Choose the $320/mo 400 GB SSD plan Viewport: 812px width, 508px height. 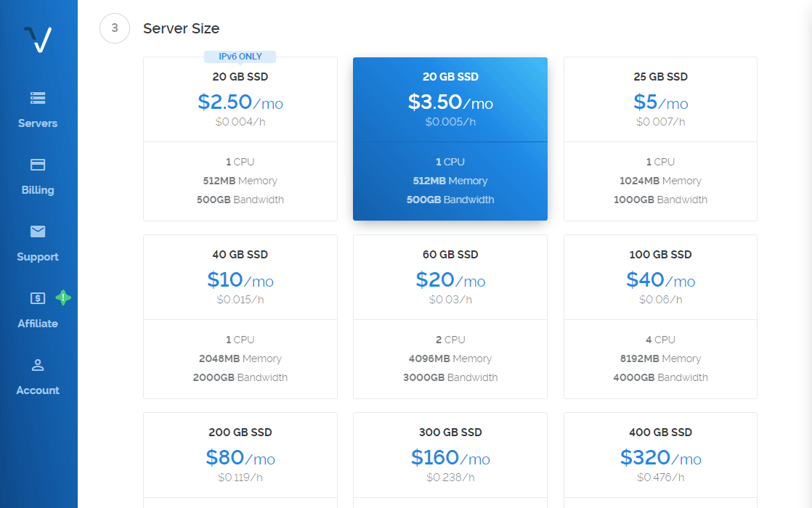(x=660, y=459)
